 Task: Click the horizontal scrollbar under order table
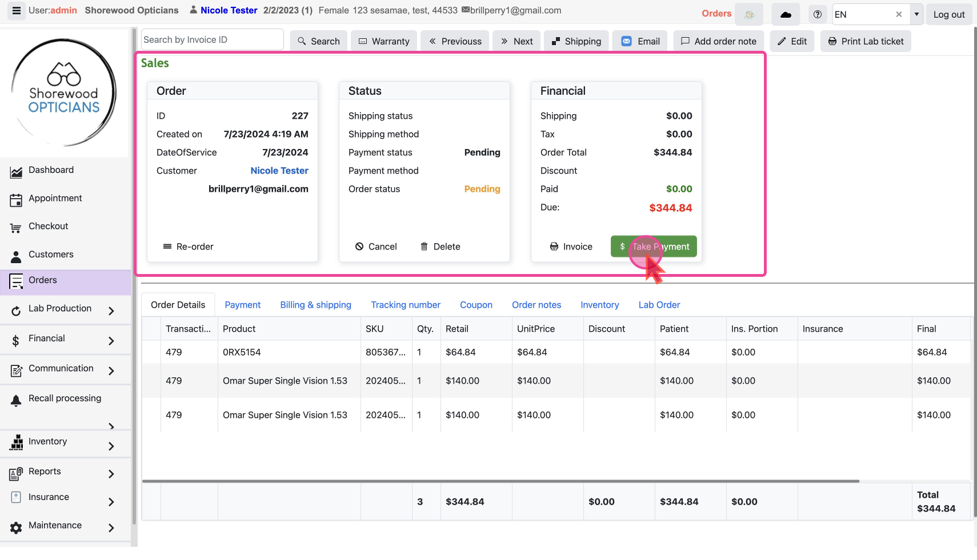tap(500, 481)
